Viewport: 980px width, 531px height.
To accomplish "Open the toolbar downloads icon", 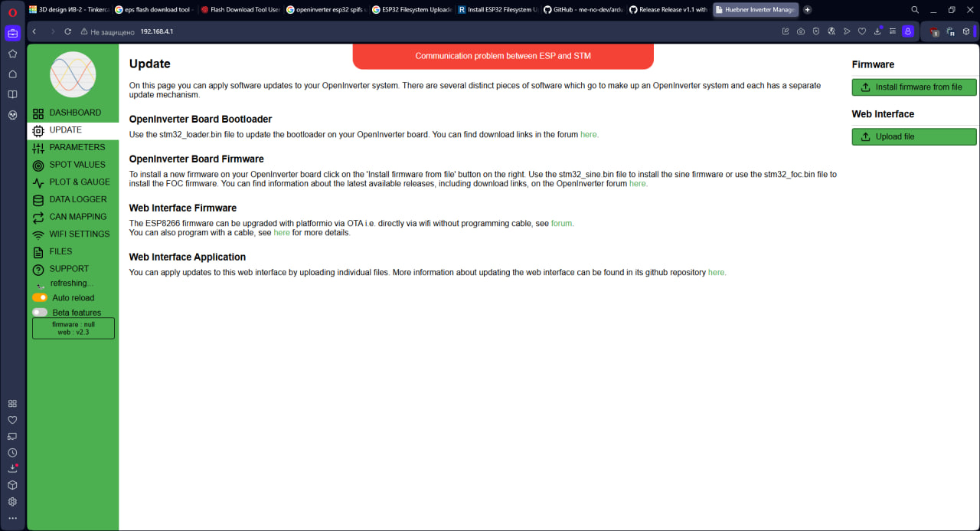I will pyautogui.click(x=877, y=31).
